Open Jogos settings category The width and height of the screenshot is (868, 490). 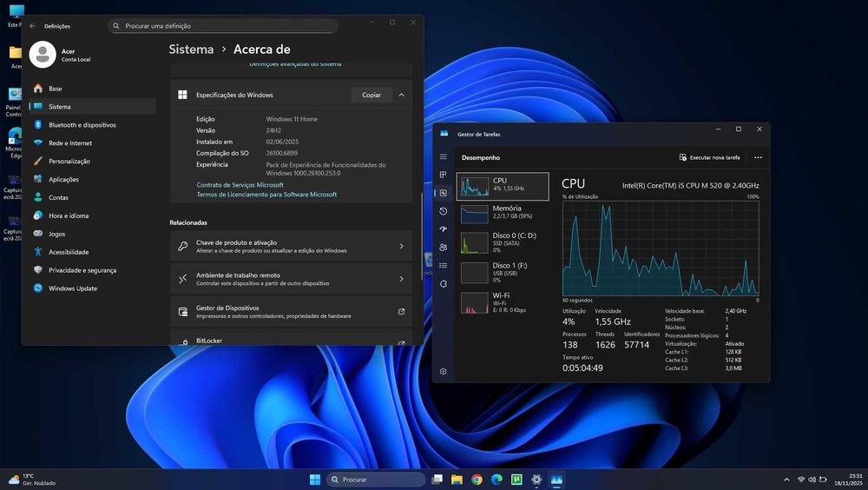[x=93, y=234]
